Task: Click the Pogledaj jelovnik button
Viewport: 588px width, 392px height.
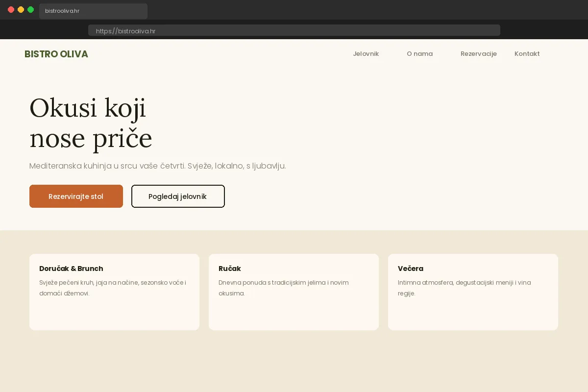Action: point(178,196)
